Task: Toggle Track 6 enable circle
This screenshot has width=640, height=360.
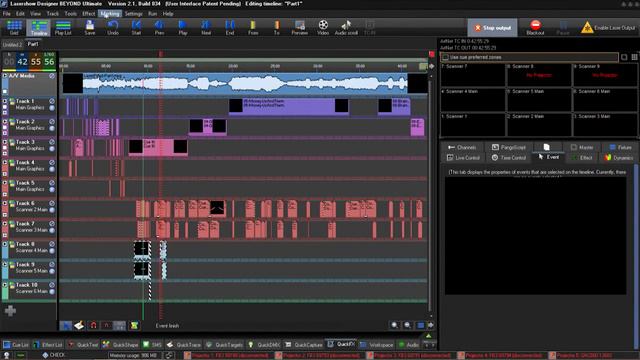Action: tap(52, 203)
